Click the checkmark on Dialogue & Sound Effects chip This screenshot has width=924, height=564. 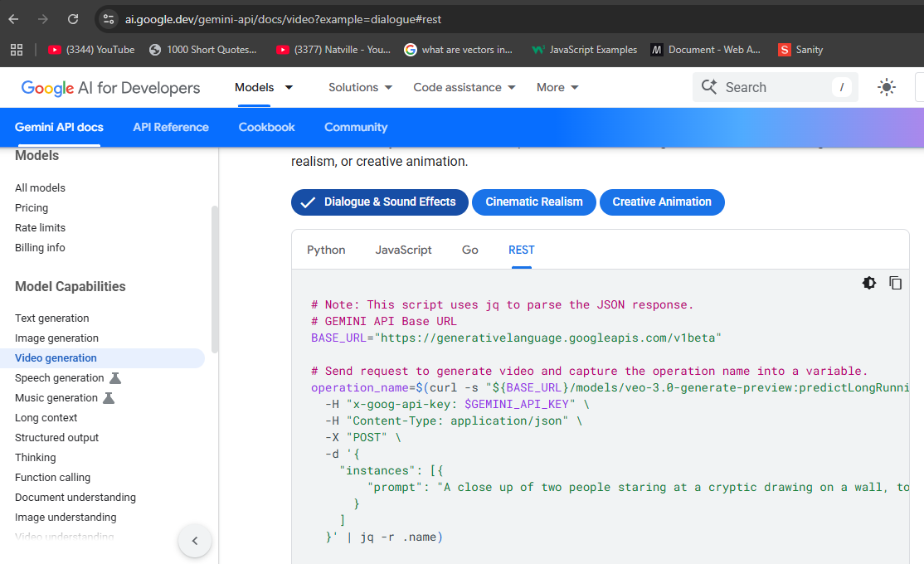pyautogui.click(x=307, y=202)
